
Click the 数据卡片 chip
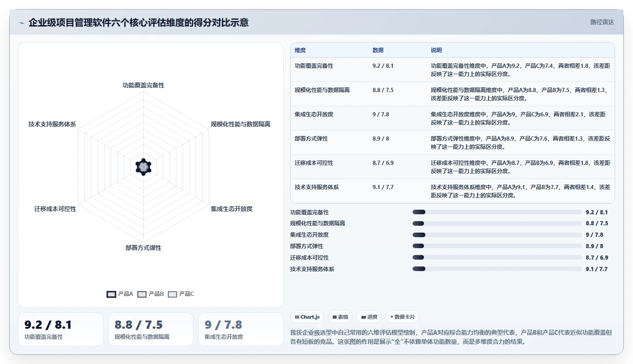402,317
